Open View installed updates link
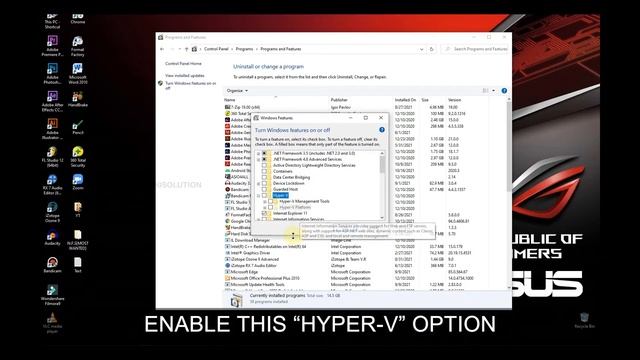 click(x=184, y=76)
